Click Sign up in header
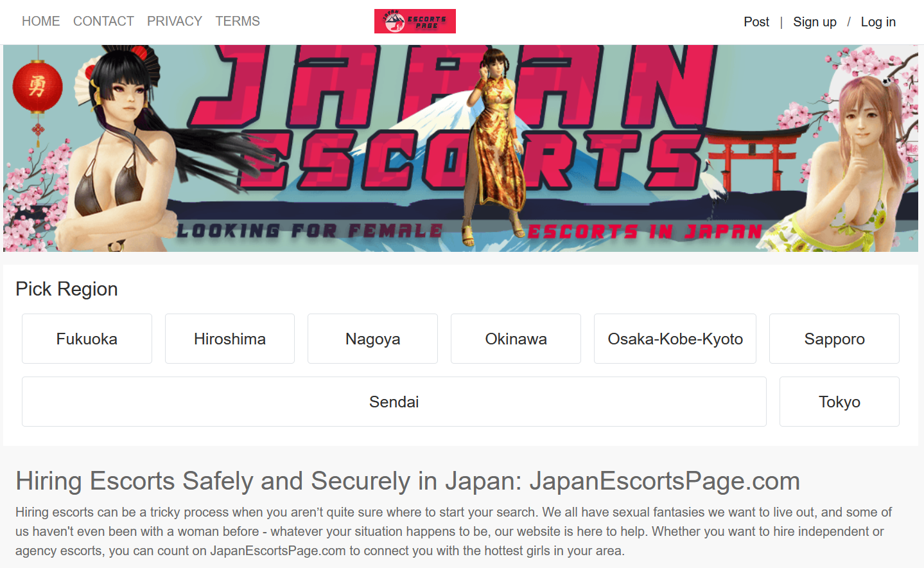This screenshot has width=924, height=568. click(x=815, y=22)
